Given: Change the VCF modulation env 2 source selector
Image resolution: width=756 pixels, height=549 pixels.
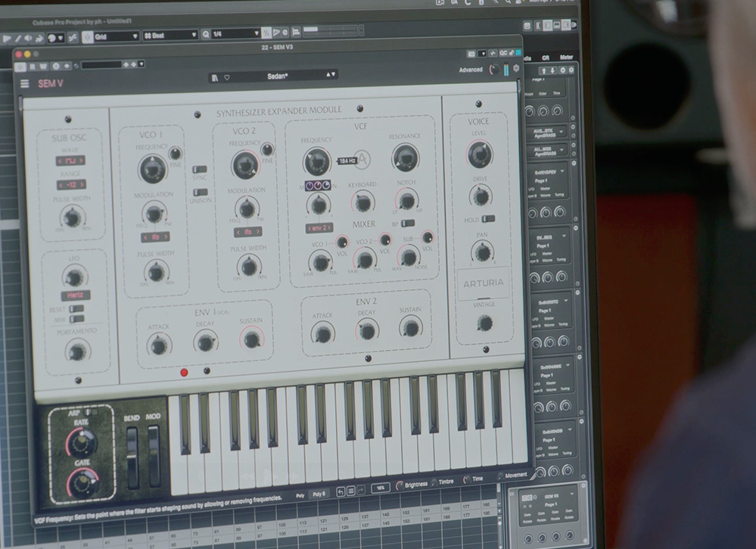Looking at the screenshot, I should [319, 228].
